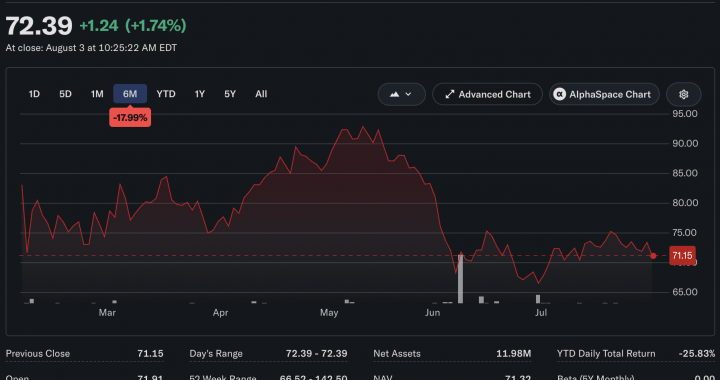Click the expand arrows icon in Advanced Chart
The image size is (720, 380).
pyautogui.click(x=450, y=95)
